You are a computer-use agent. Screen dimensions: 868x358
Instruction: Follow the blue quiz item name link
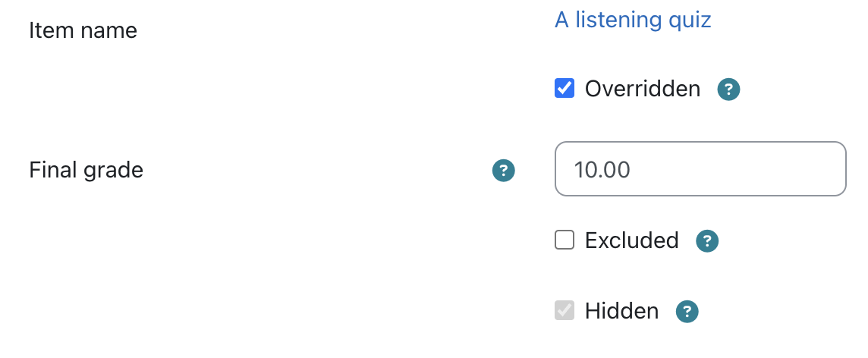pyautogui.click(x=633, y=20)
